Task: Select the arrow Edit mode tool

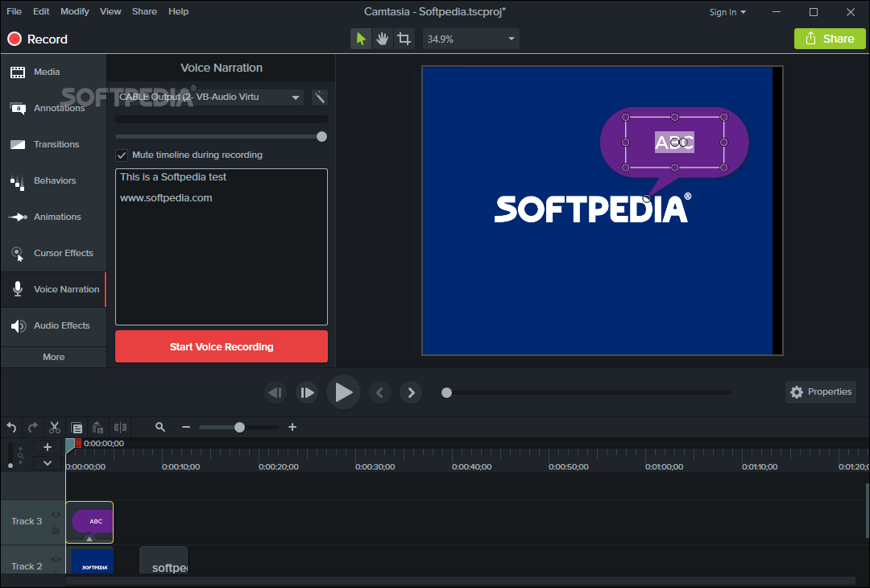Action: point(361,39)
